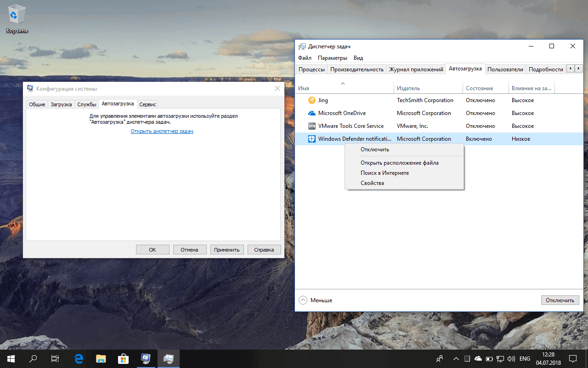588x368 pixels.
Task: Click the Включено status cell
Action: [x=479, y=139]
